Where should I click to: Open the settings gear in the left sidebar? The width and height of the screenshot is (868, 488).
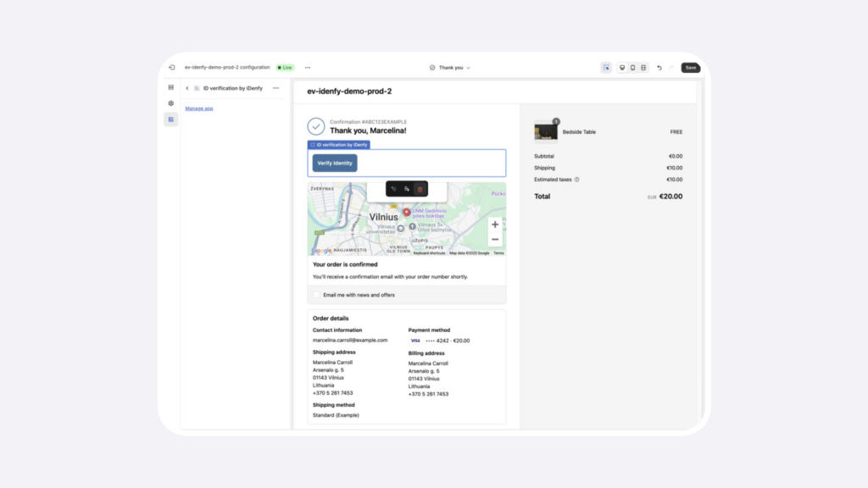tap(171, 103)
